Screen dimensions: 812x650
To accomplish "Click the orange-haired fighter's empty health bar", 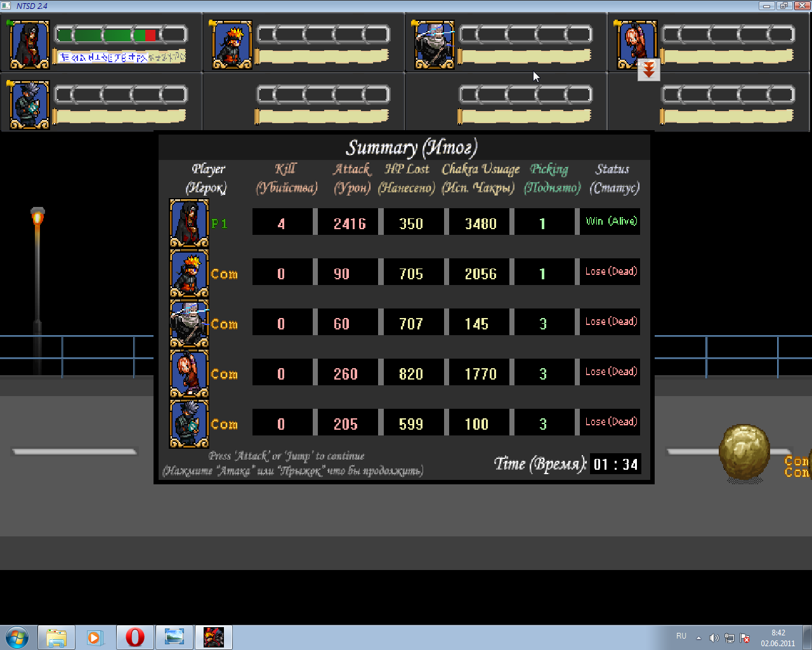I will [324, 34].
